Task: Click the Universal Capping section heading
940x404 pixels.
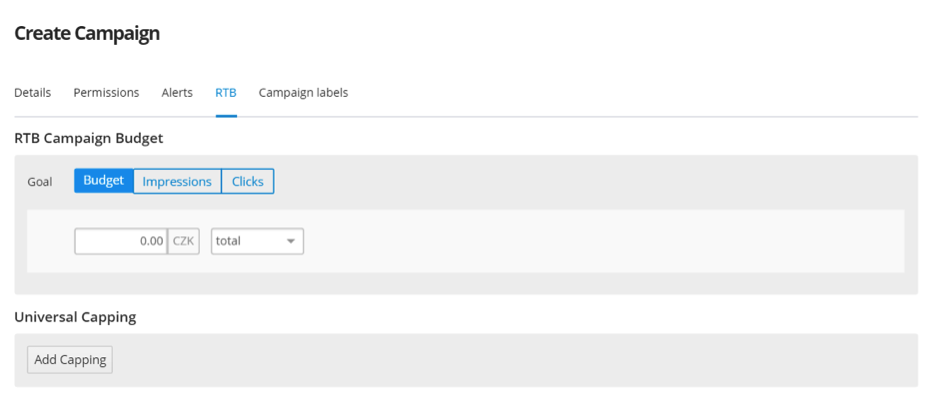Action: click(x=76, y=317)
